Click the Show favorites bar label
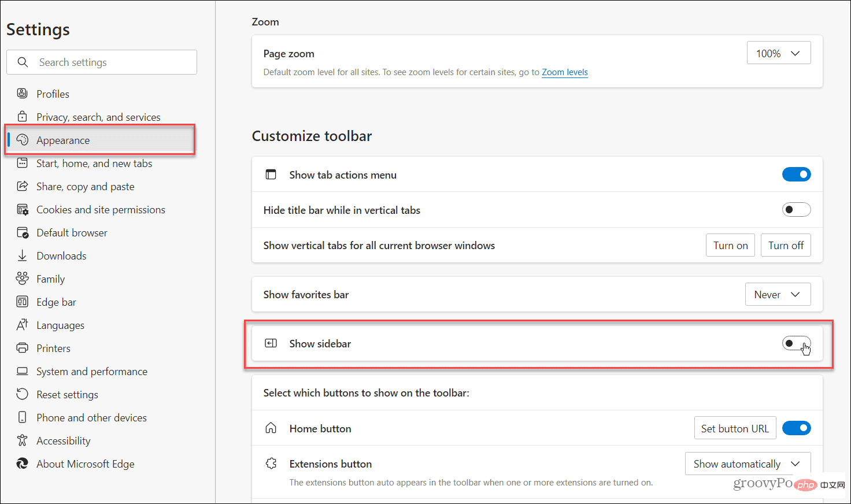 (x=306, y=295)
